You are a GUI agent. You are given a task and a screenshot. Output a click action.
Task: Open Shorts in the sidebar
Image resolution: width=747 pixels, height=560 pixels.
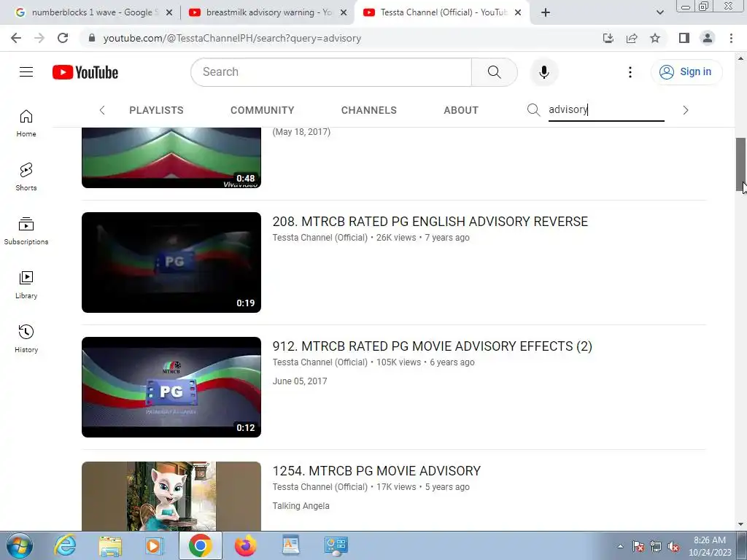tap(26, 177)
